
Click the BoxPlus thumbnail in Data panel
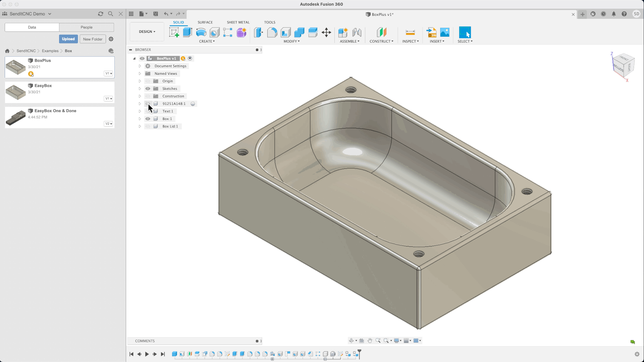click(x=15, y=66)
